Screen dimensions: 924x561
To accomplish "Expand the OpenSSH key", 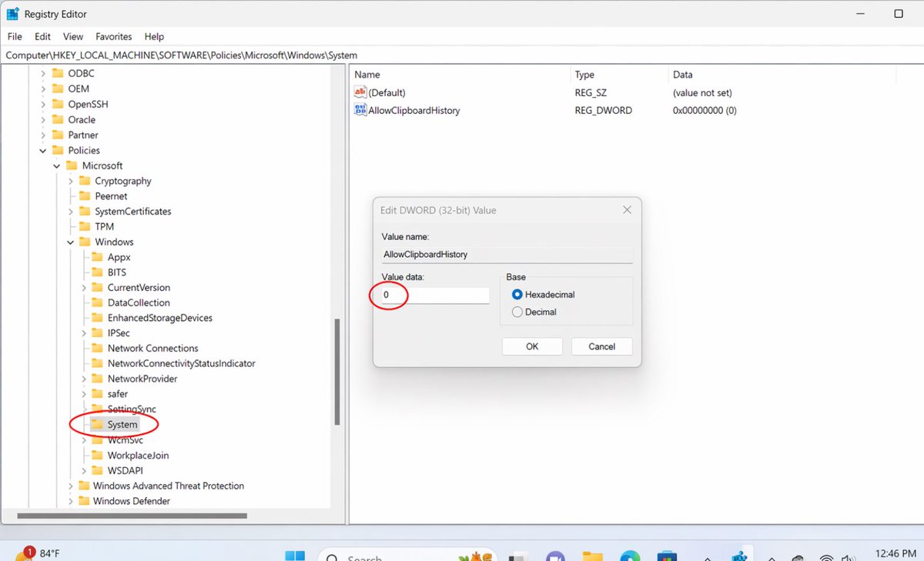I will 43,105.
